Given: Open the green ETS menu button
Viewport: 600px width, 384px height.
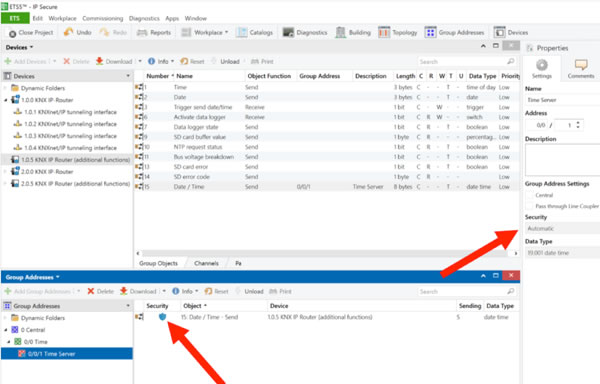Looking at the screenshot, I should click(15, 18).
